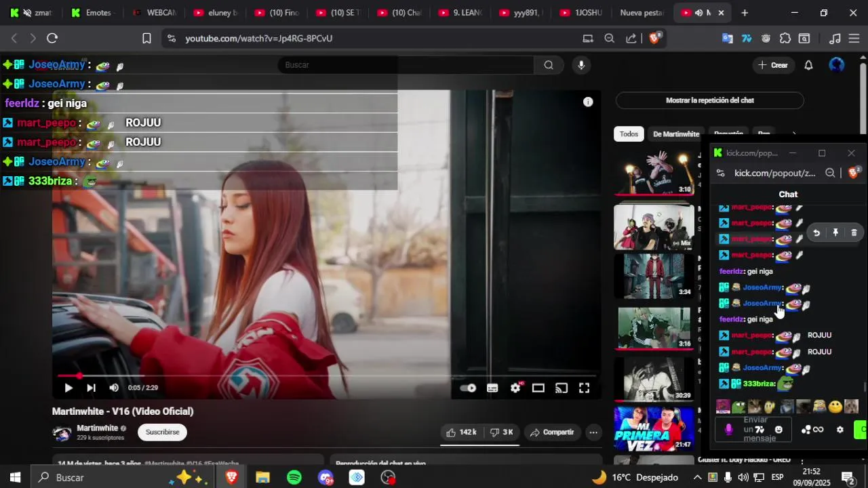Open taskbar volume control
This screenshot has width=868, height=488.
pyautogui.click(x=743, y=477)
